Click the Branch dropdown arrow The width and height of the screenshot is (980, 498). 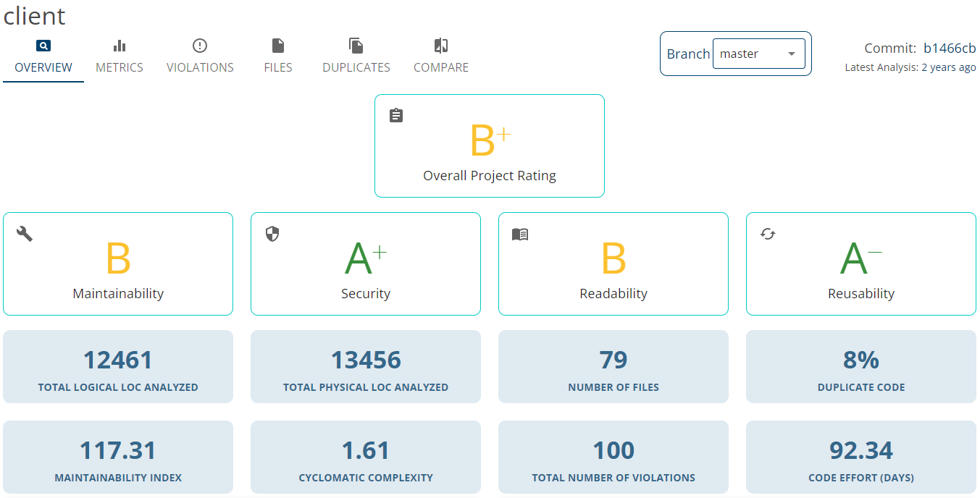point(792,54)
